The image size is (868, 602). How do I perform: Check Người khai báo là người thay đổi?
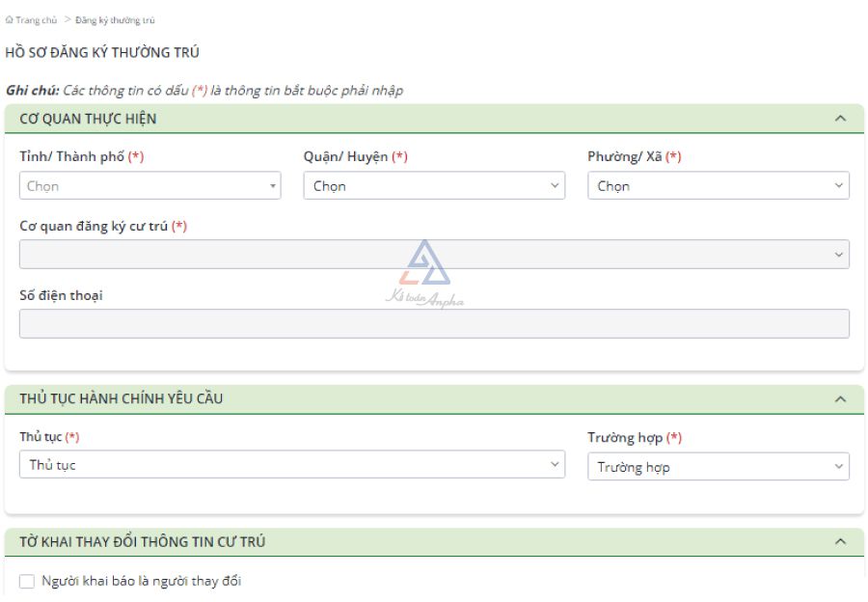tap(27, 581)
